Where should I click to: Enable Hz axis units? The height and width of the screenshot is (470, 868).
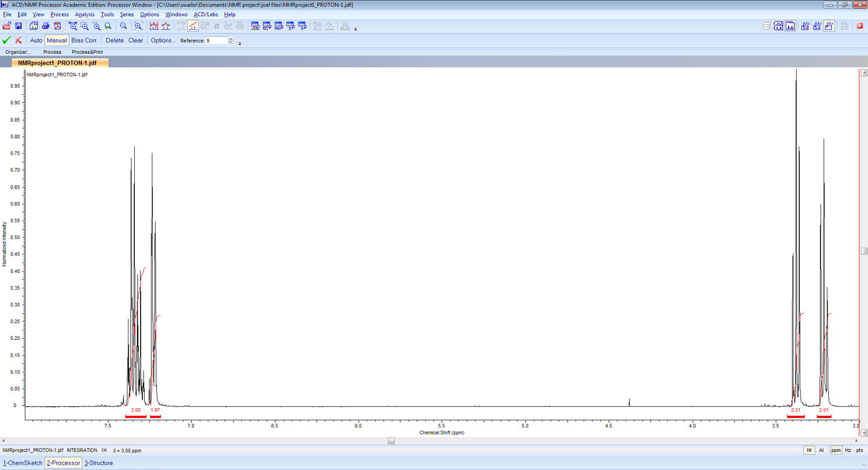(848, 450)
